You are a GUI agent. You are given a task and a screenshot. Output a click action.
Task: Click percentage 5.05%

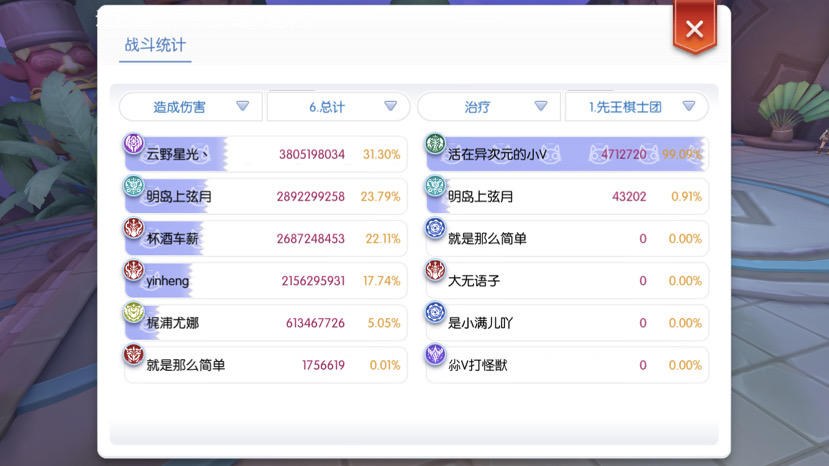(384, 323)
